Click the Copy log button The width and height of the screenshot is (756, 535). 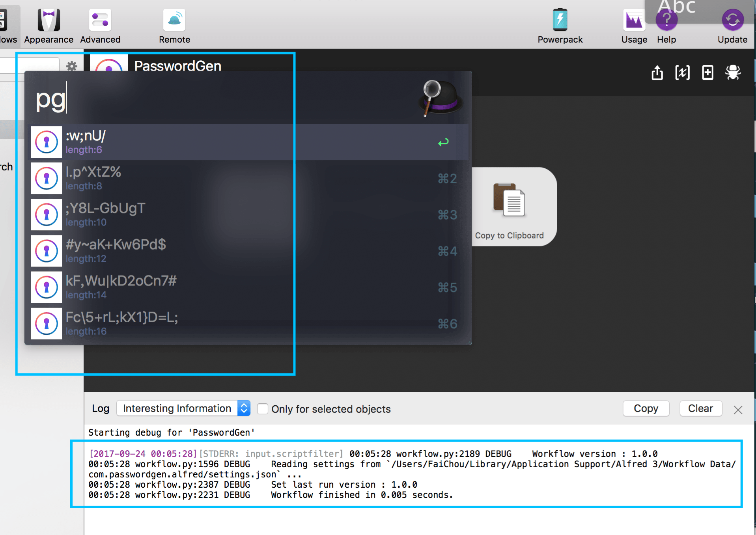click(646, 408)
